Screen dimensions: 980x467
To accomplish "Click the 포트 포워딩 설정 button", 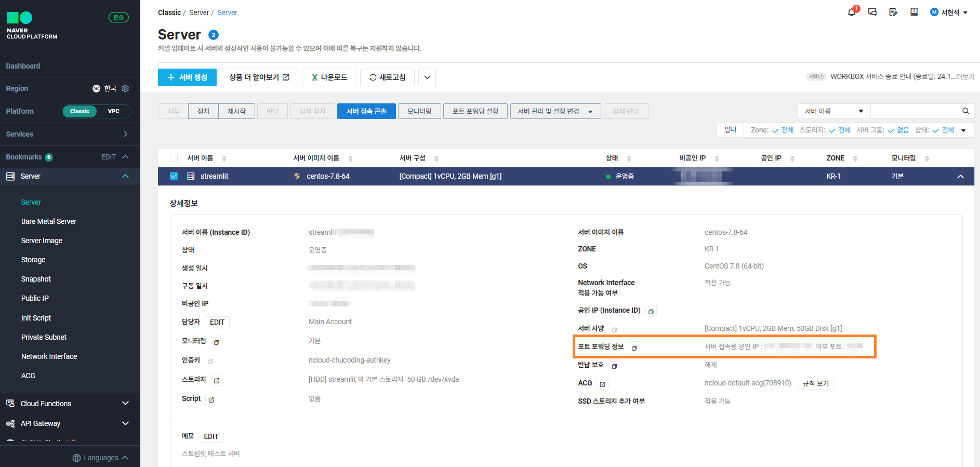I will pyautogui.click(x=475, y=111).
